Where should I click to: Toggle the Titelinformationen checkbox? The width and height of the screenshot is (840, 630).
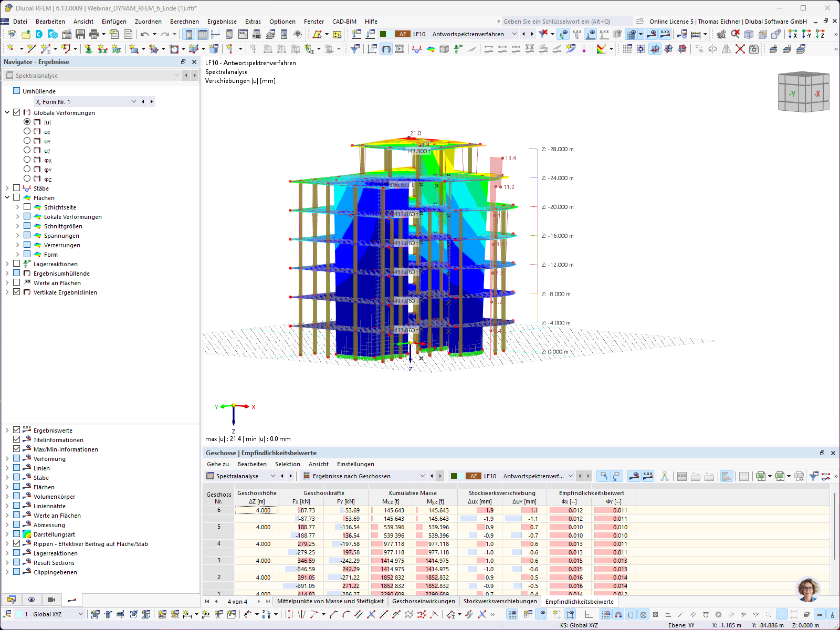16,439
